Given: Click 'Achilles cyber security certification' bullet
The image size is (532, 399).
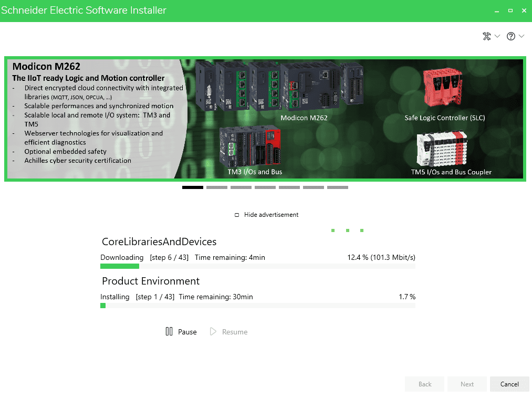Looking at the screenshot, I should point(78,161).
